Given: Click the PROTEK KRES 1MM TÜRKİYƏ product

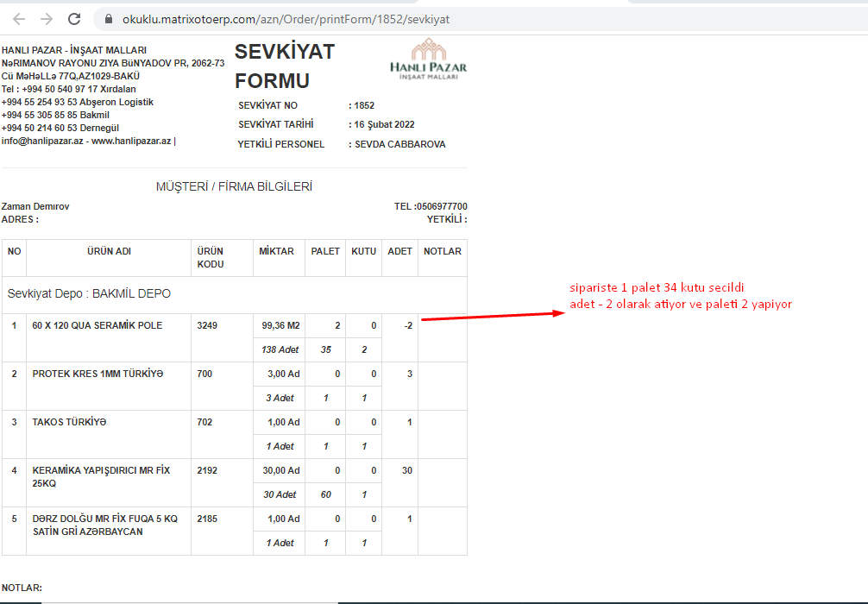Looking at the screenshot, I should [97, 374].
